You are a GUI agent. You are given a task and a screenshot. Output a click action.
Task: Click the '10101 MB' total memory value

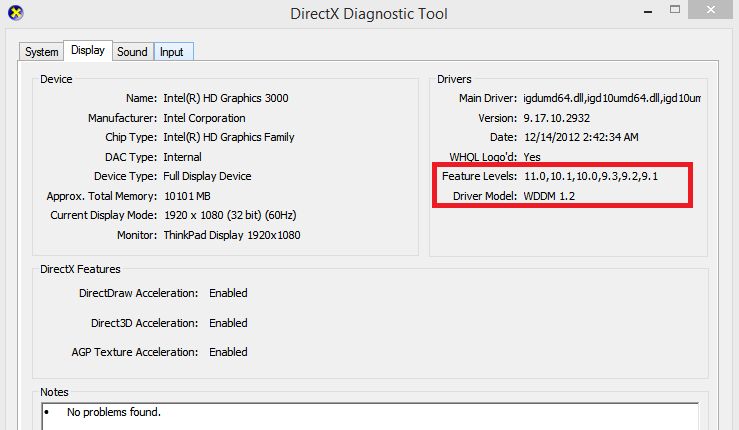pyautogui.click(x=187, y=196)
